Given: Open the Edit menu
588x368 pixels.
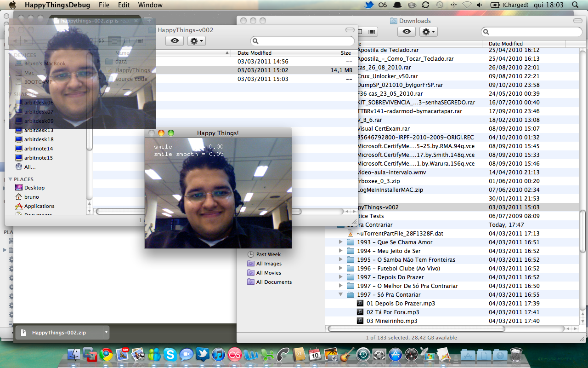Looking at the screenshot, I should click(x=124, y=5).
